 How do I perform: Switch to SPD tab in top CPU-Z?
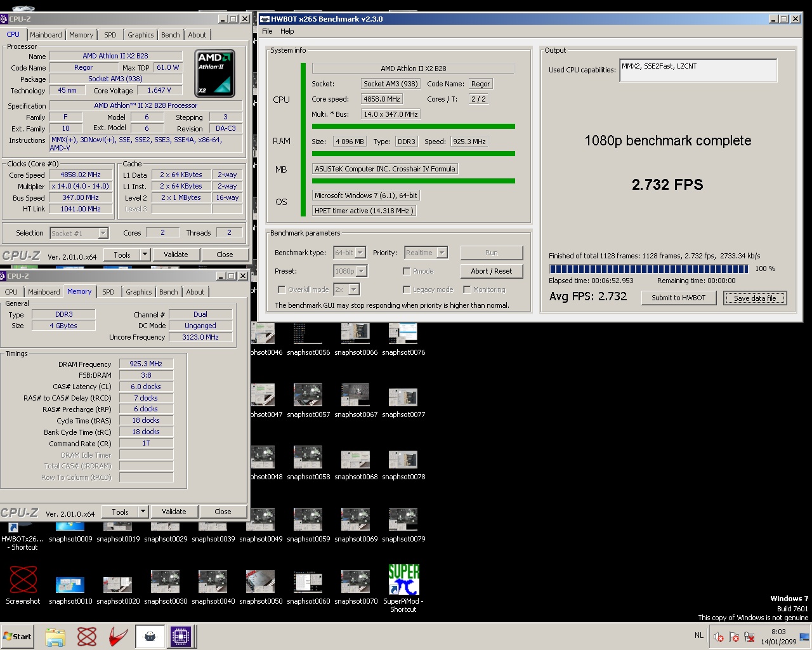[110, 35]
